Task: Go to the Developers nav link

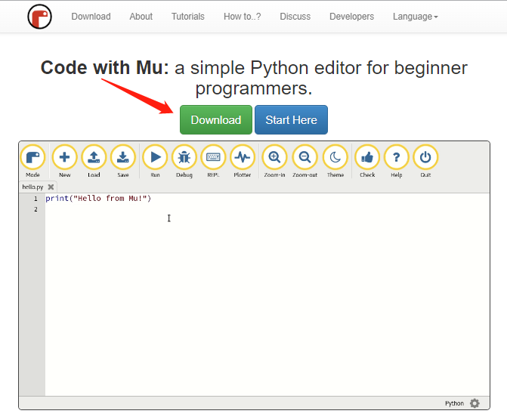Action: [x=351, y=17]
